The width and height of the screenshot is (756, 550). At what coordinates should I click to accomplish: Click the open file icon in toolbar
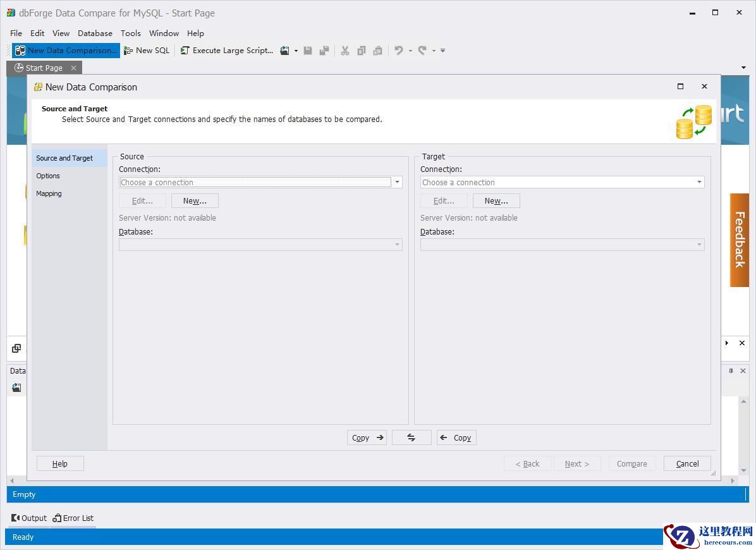point(285,51)
